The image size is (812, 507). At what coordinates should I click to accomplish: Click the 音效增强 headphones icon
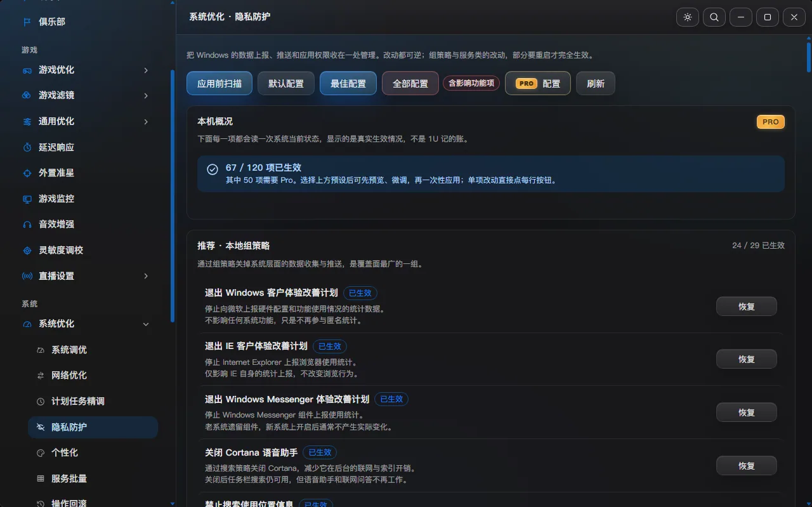pos(27,224)
